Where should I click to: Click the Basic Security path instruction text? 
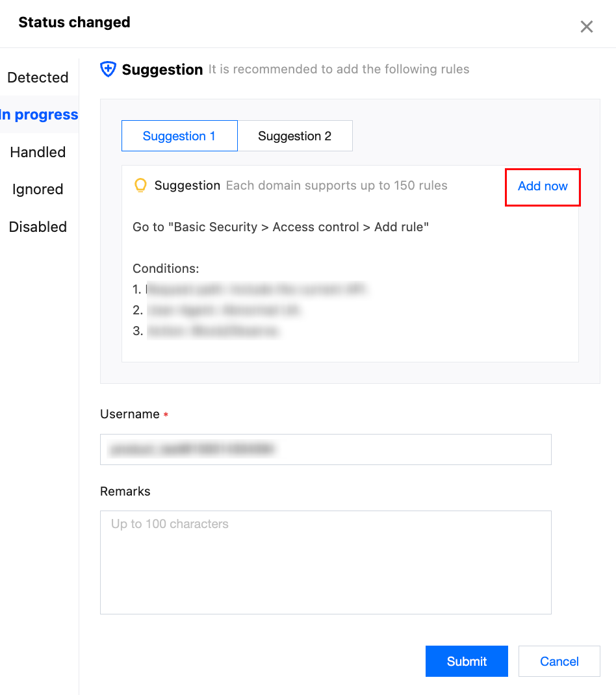(281, 227)
